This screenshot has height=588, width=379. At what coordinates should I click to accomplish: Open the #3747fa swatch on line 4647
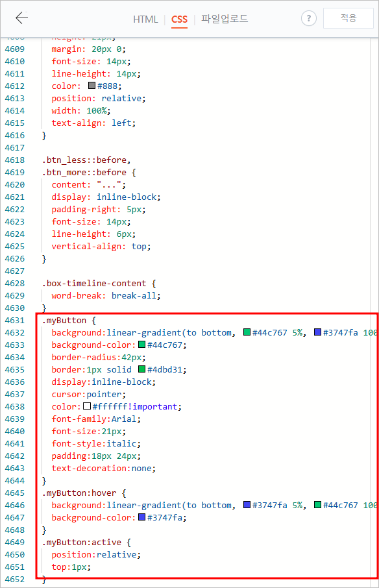coord(141,517)
